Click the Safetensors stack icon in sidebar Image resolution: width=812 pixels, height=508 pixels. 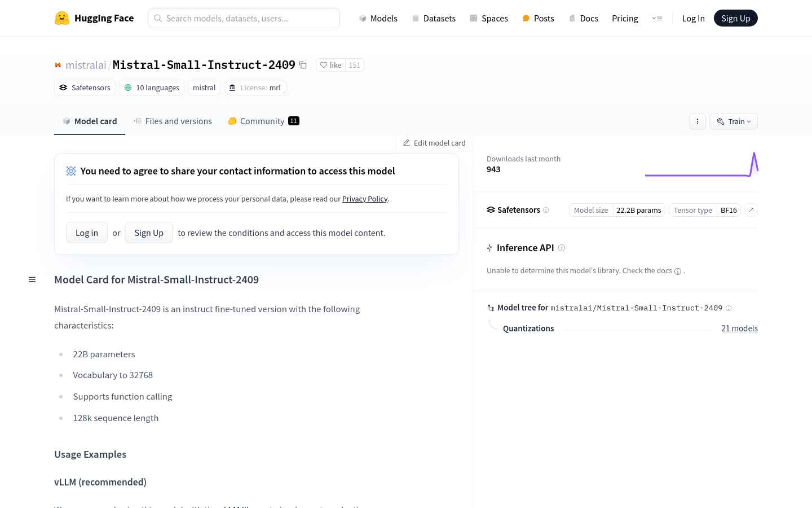(x=491, y=210)
